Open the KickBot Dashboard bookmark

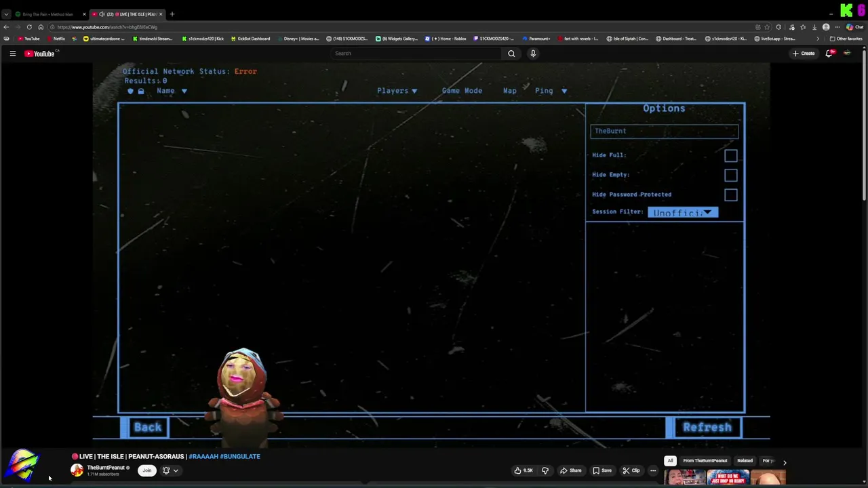tap(250, 39)
